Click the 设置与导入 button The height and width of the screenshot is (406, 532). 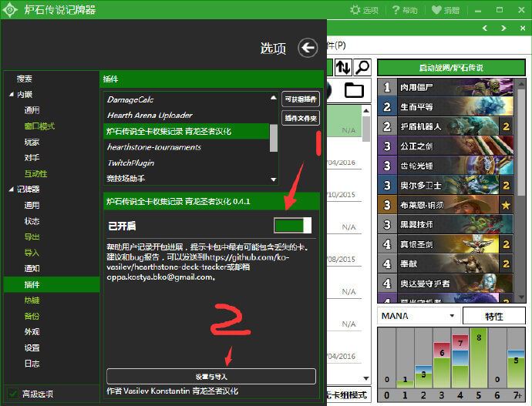tap(211, 377)
